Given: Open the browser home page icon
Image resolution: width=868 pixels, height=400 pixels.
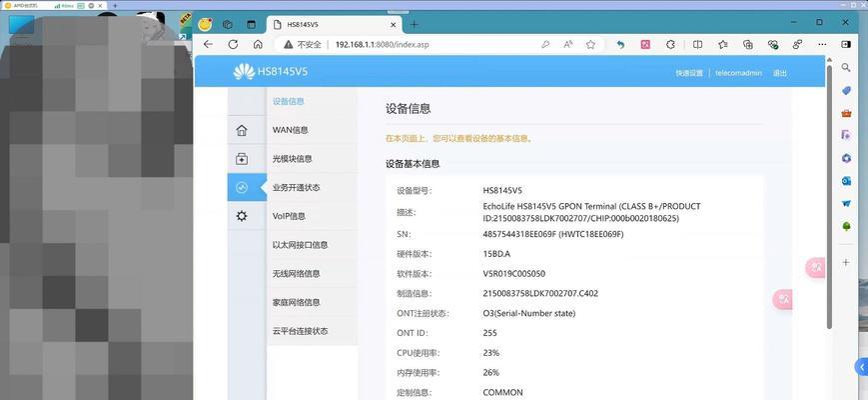Looking at the screenshot, I should coord(258,45).
